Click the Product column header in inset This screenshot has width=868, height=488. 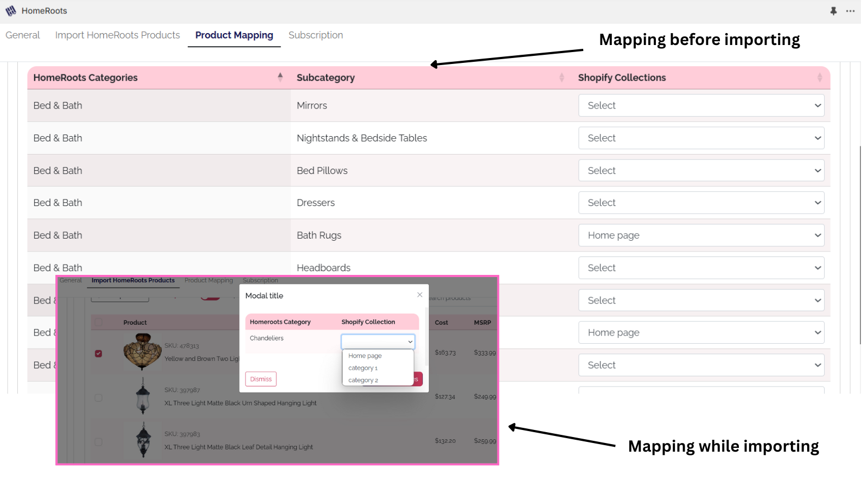coord(135,323)
